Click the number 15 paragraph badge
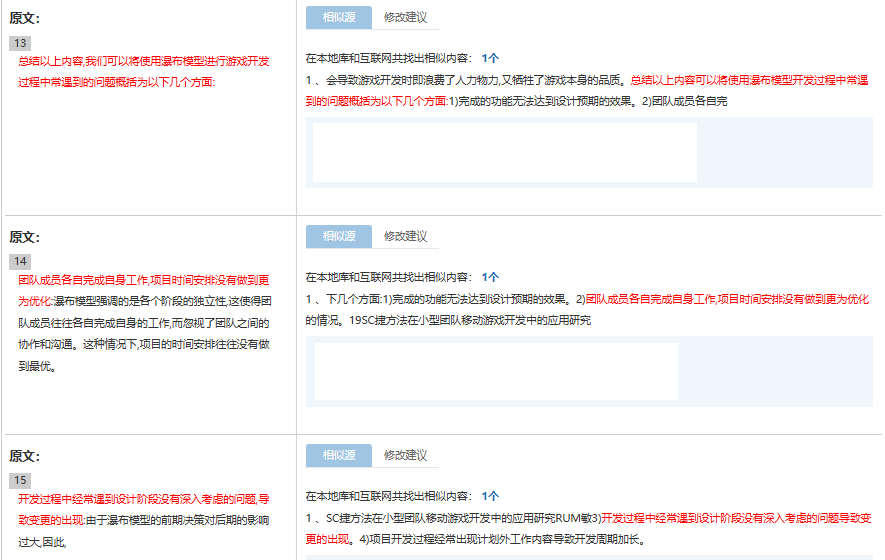Image resolution: width=885 pixels, height=560 pixels. tap(20, 480)
